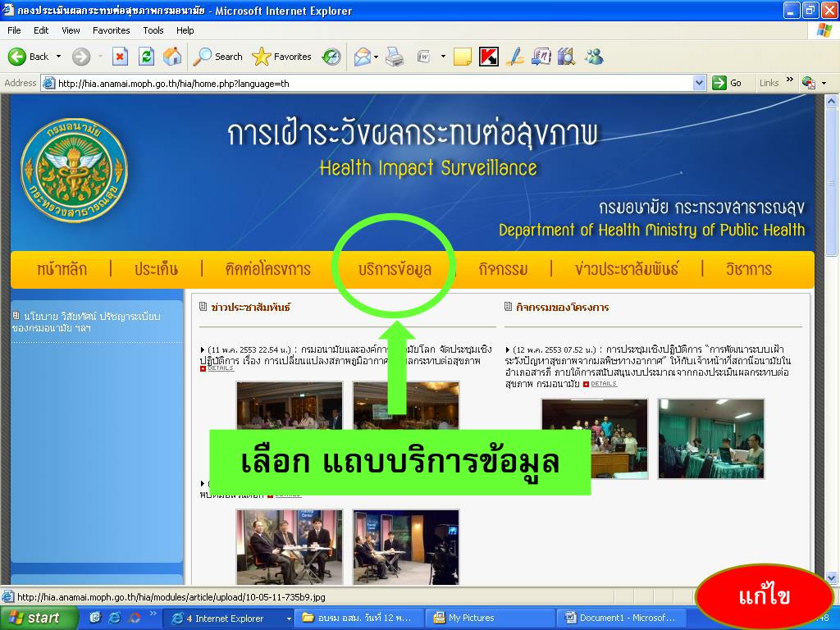The width and height of the screenshot is (840, 630).
Task: Click the Edit with Word icon
Action: tap(424, 57)
